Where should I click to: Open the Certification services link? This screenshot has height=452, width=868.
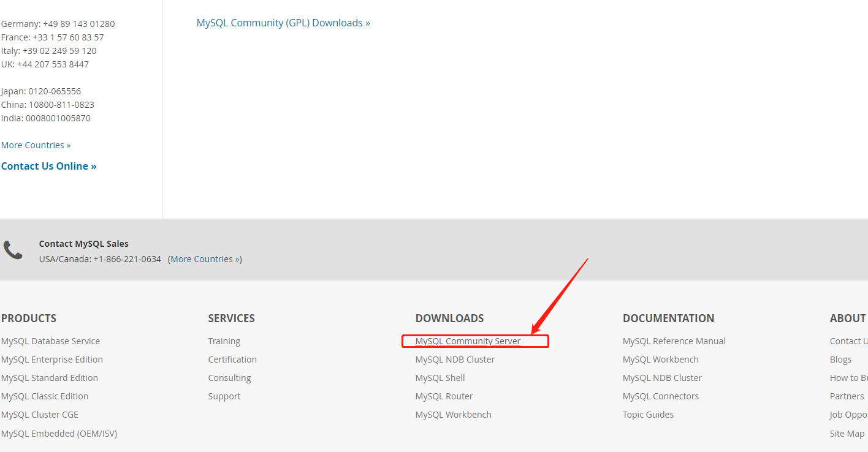(x=232, y=360)
